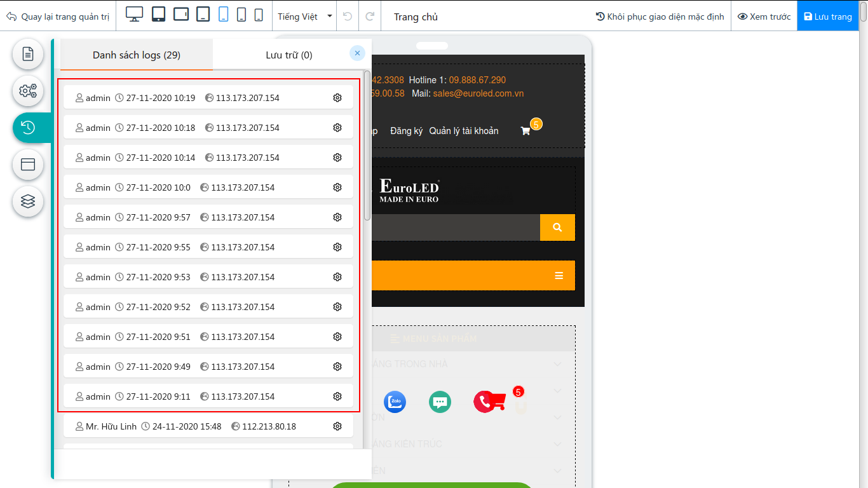This screenshot has width=868, height=488.
Task: Select log entry Mr. Hữu Linh 24-11-2020 15:48
Action: [x=208, y=426]
